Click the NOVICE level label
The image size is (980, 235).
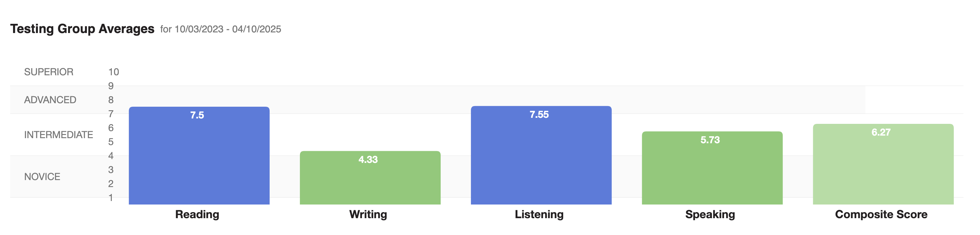click(42, 177)
